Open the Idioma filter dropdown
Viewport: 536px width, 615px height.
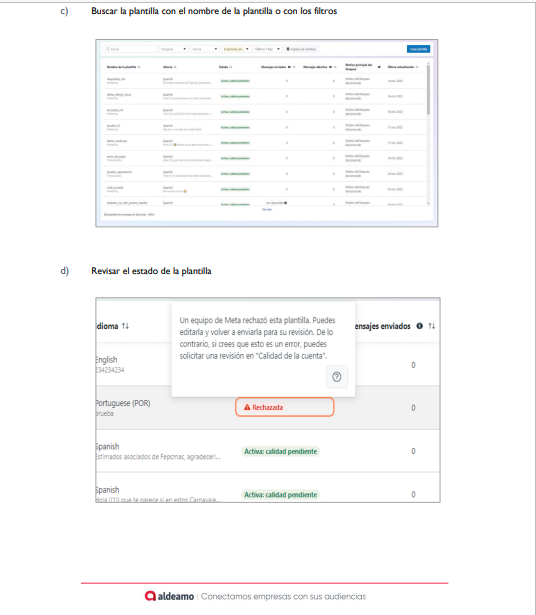pyautogui.click(x=205, y=49)
